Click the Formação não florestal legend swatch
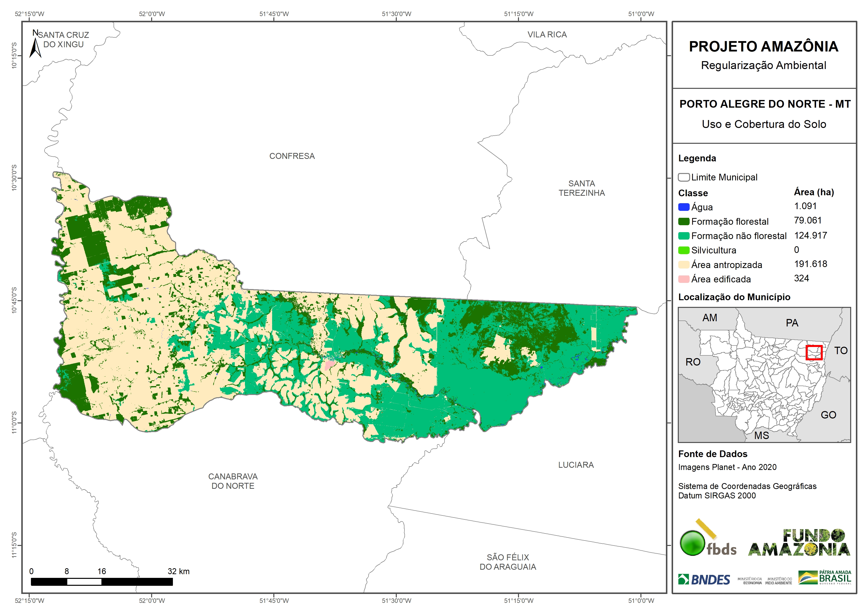The height and width of the screenshot is (614, 868). [x=683, y=236]
